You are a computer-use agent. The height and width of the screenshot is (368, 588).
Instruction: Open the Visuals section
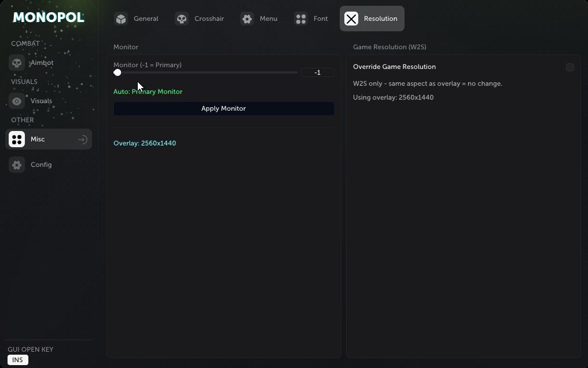click(49, 101)
